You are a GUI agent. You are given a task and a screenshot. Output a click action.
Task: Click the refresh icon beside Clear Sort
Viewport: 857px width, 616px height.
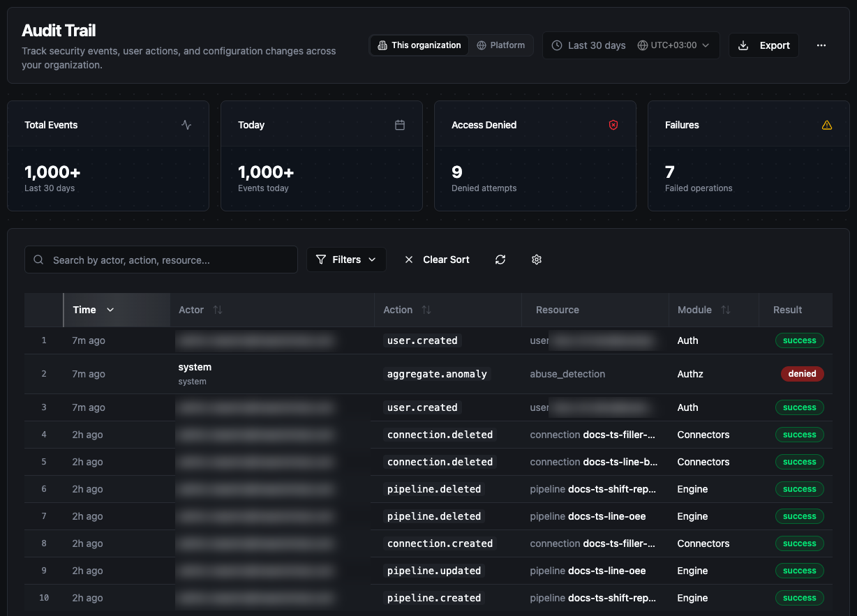[x=500, y=260]
